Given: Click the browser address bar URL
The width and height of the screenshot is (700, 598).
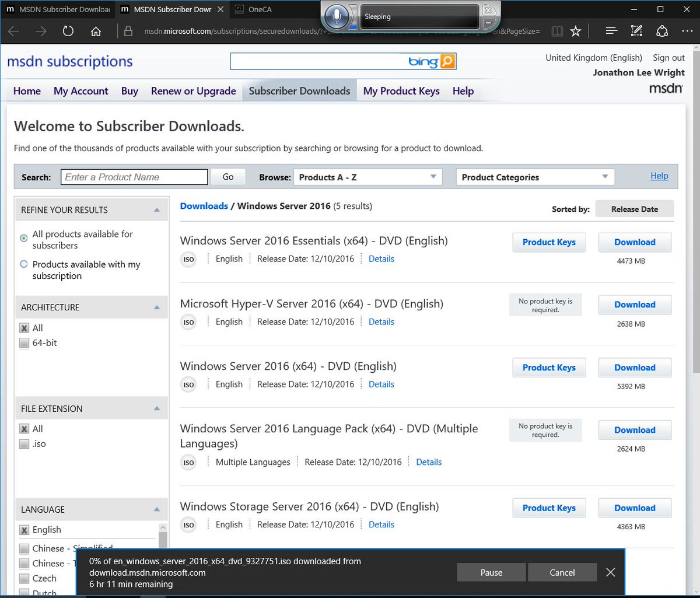Looking at the screenshot, I should pyautogui.click(x=341, y=32).
